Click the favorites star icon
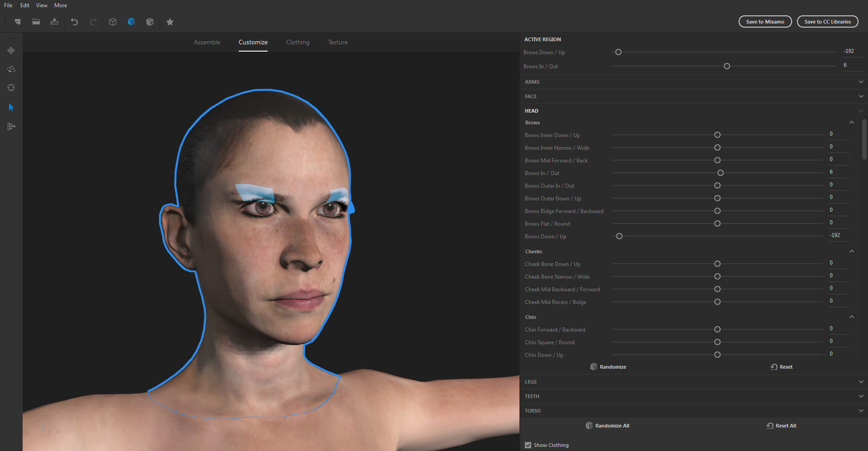This screenshot has width=868, height=451. (x=170, y=22)
